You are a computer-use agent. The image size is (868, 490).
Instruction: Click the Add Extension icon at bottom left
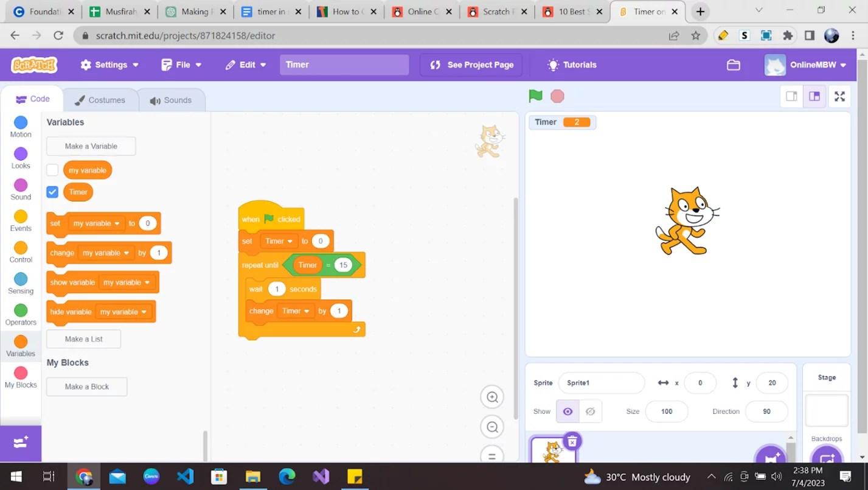pyautogui.click(x=20, y=443)
